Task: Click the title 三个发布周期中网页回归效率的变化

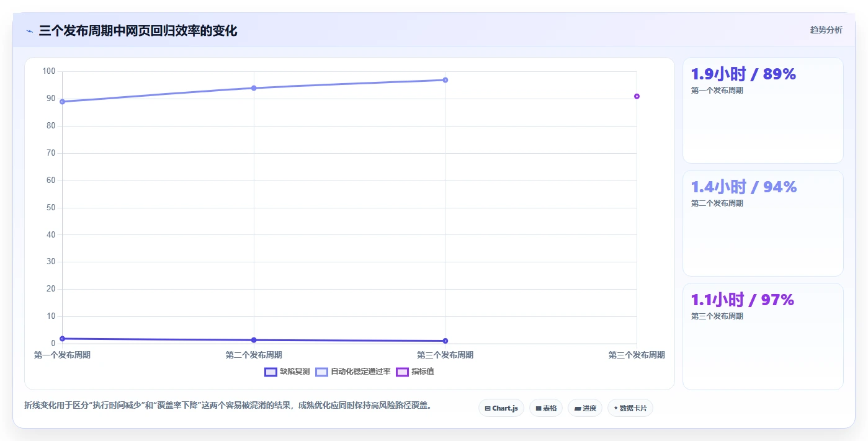Action: 138,31
